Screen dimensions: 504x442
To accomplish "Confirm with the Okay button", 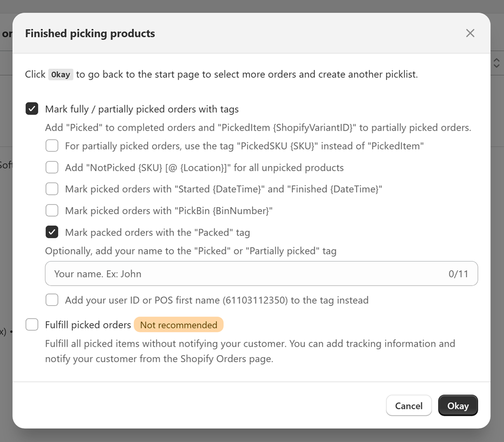I will pos(458,405).
